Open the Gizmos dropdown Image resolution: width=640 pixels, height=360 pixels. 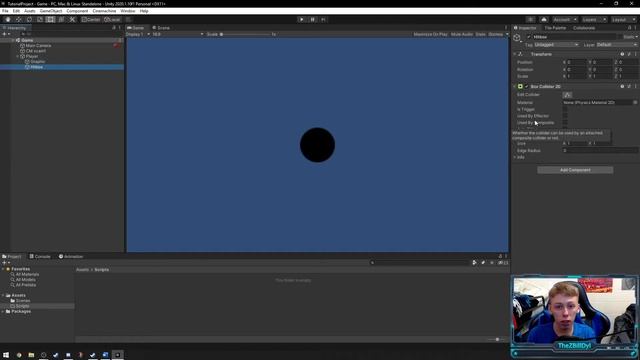click(x=498, y=34)
